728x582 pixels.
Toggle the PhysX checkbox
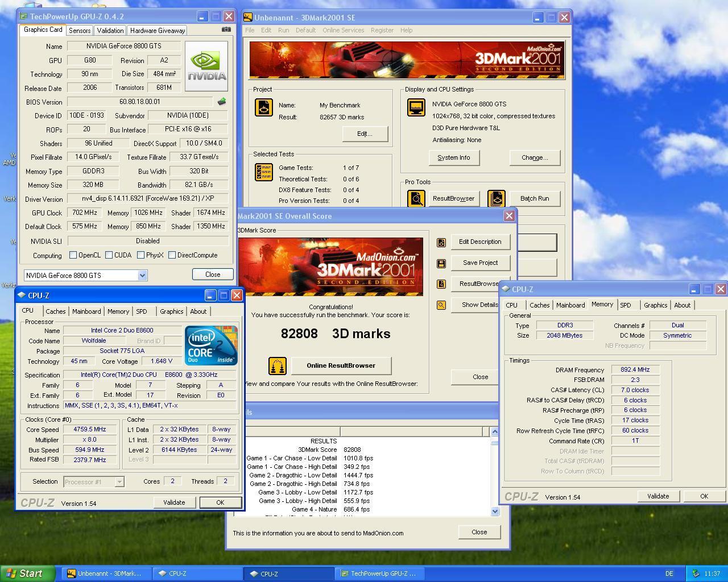(140, 255)
